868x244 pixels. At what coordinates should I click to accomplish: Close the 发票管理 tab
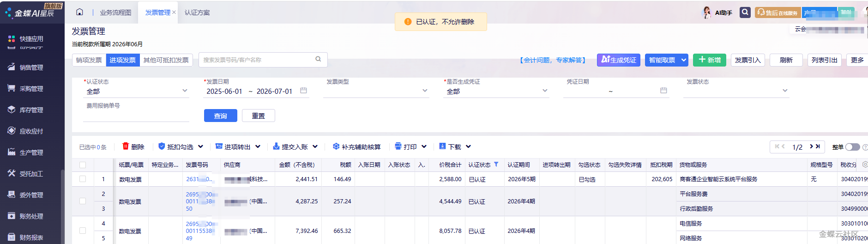[x=174, y=12]
